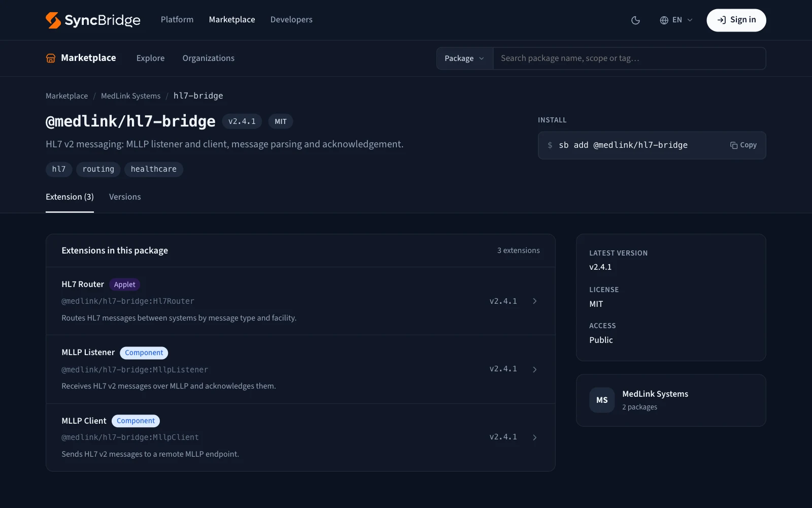Click @medlink/hl7-bridge:Hl7Router identifier
The width and height of the screenshot is (812, 508).
[128, 301]
